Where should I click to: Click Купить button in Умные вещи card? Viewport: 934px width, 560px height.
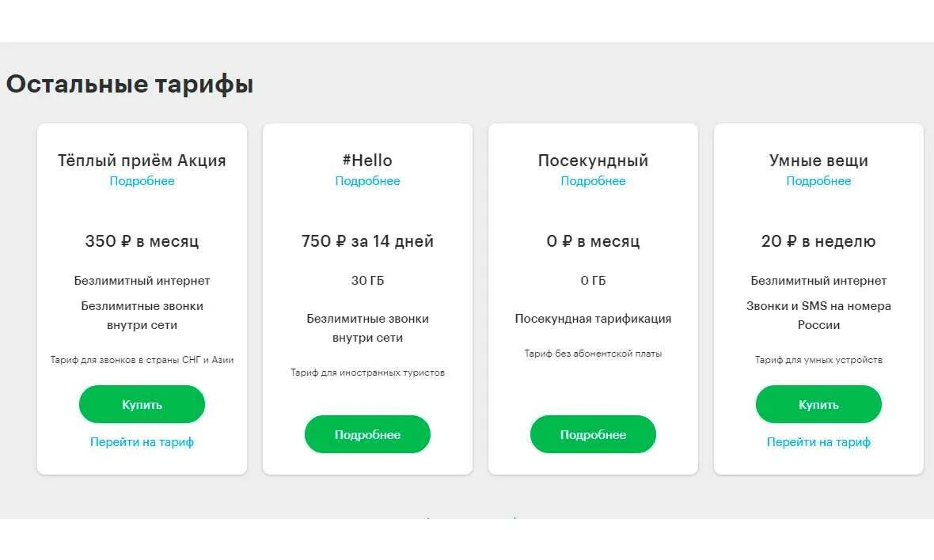coord(818,404)
